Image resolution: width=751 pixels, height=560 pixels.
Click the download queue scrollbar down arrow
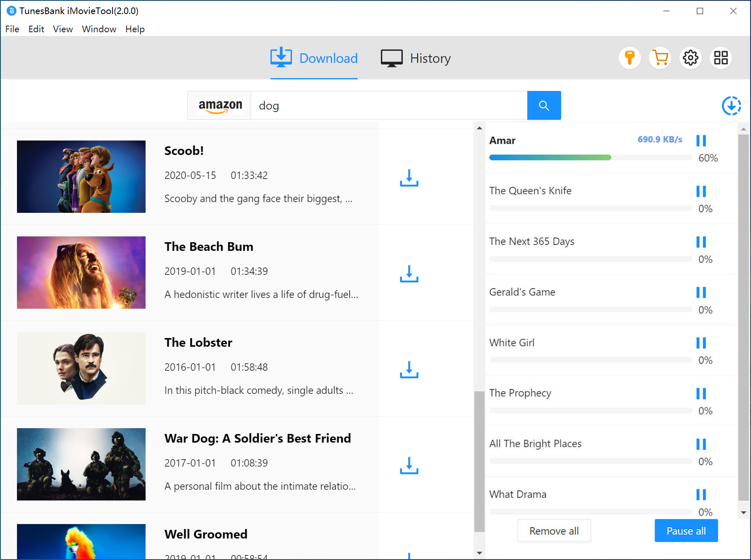pos(744,512)
